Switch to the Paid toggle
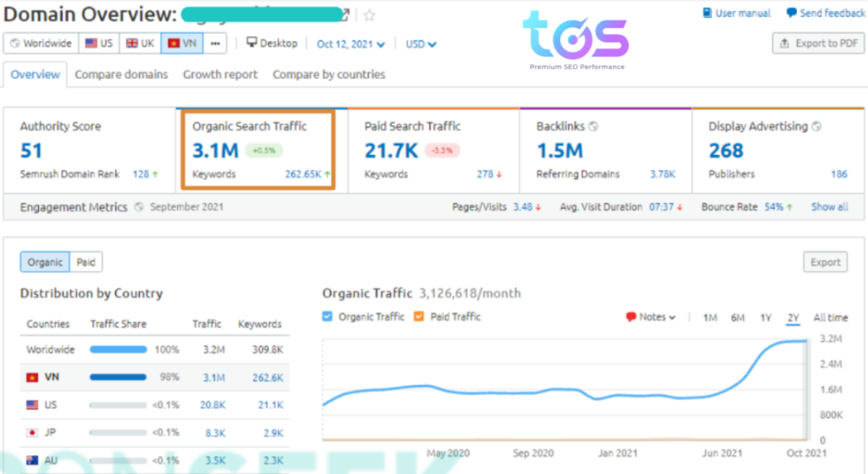 [x=86, y=263]
